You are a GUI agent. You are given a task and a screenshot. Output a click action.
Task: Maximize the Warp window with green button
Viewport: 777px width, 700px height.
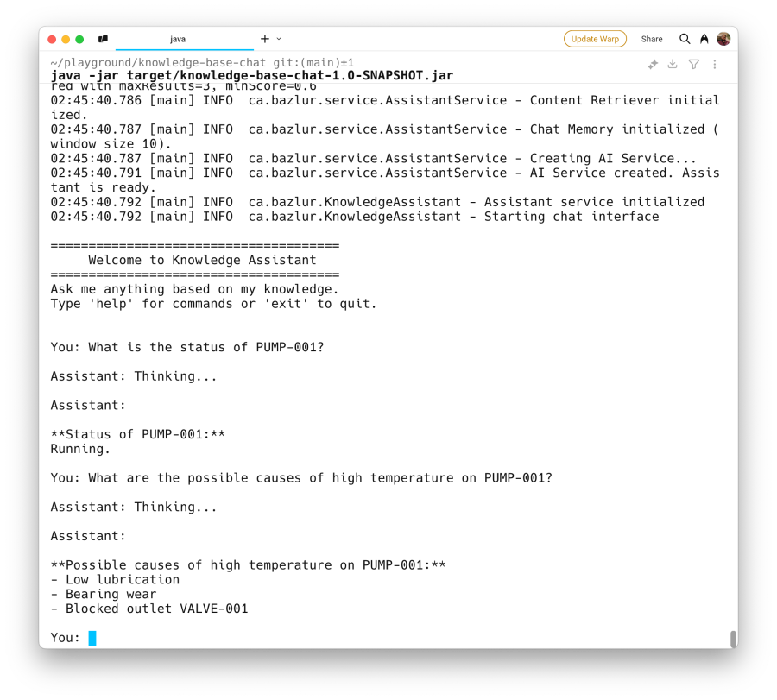79,39
